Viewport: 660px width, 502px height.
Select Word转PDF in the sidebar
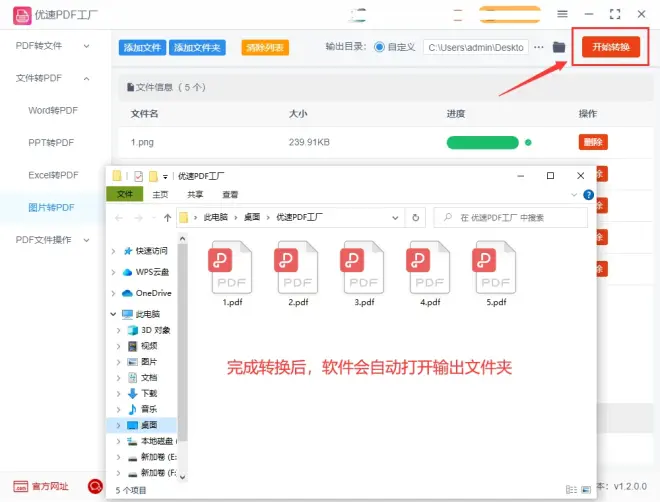tap(53, 110)
